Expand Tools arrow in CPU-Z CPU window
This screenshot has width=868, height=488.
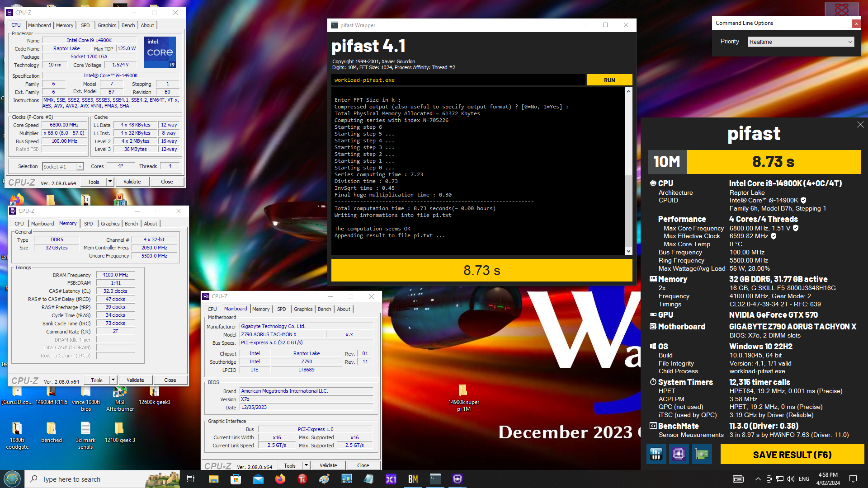click(x=110, y=182)
